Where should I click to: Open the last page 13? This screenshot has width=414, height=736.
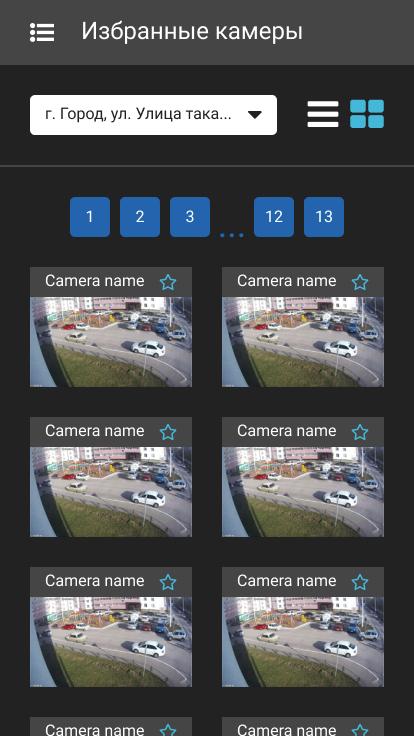click(324, 217)
